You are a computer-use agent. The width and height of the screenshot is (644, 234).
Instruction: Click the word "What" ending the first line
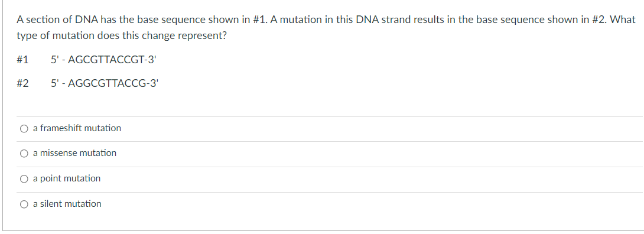[x=623, y=19]
